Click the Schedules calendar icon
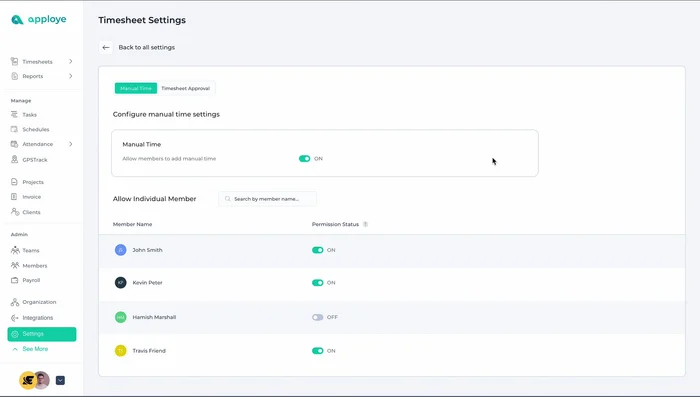The width and height of the screenshot is (700, 397). click(x=14, y=129)
